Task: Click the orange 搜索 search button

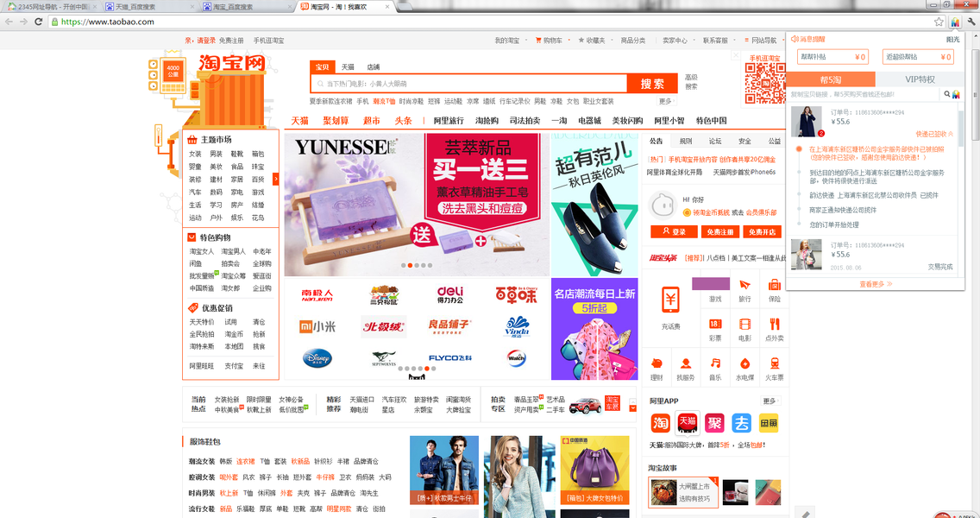Action: click(x=652, y=84)
